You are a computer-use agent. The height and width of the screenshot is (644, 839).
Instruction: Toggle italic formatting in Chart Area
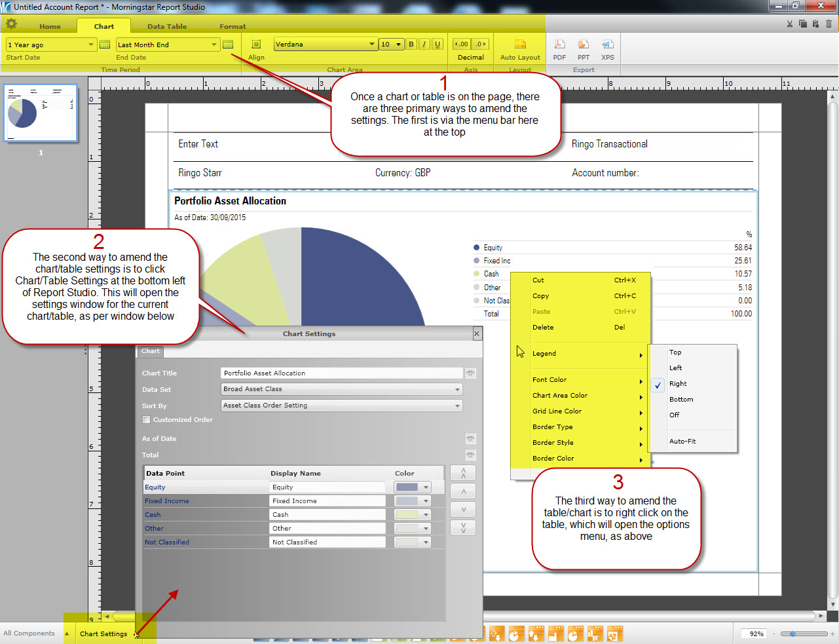[x=424, y=45]
